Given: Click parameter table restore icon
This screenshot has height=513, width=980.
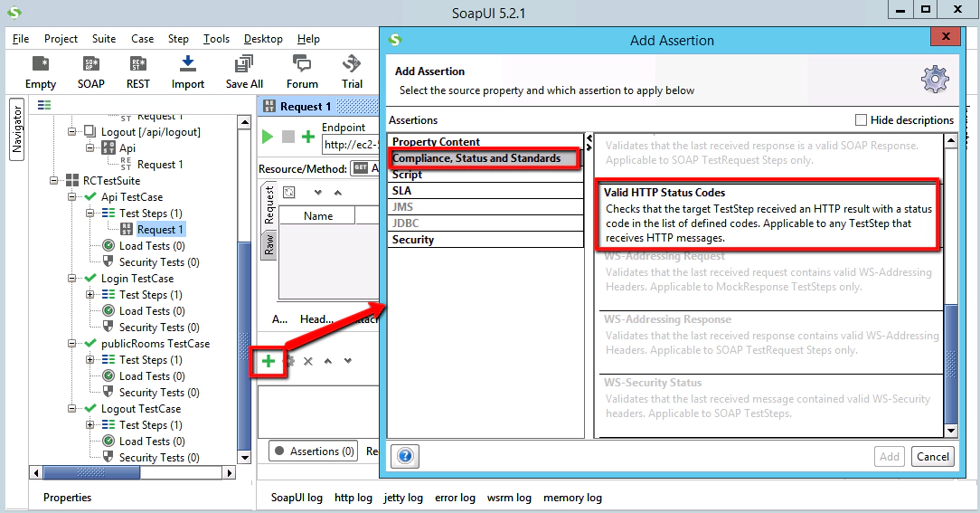Looking at the screenshot, I should (x=288, y=192).
